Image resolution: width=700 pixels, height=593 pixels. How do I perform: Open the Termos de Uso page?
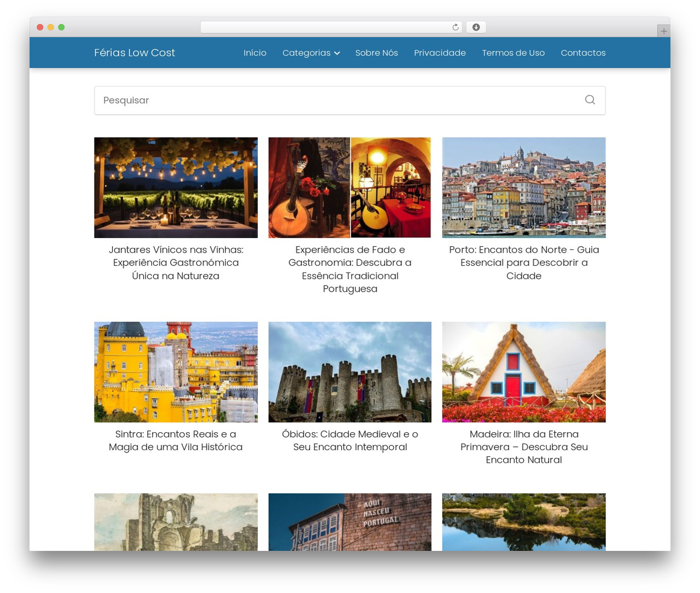[513, 53]
